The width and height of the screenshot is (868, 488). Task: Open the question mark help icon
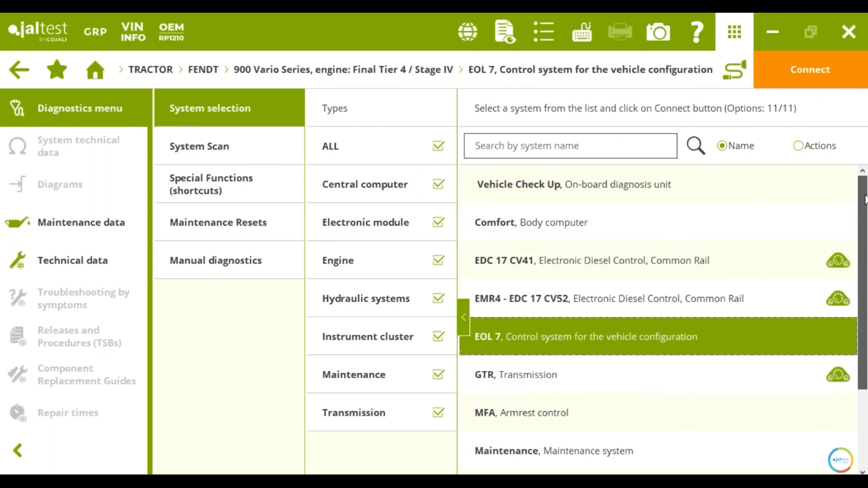(696, 32)
